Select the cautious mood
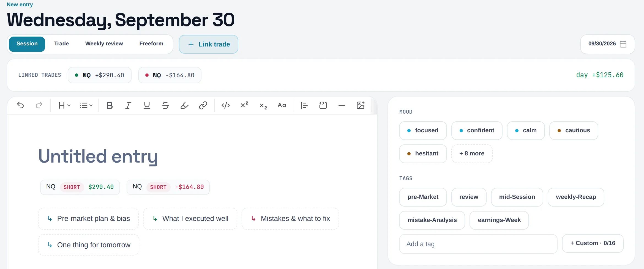This screenshot has height=269, width=644. pos(574,131)
